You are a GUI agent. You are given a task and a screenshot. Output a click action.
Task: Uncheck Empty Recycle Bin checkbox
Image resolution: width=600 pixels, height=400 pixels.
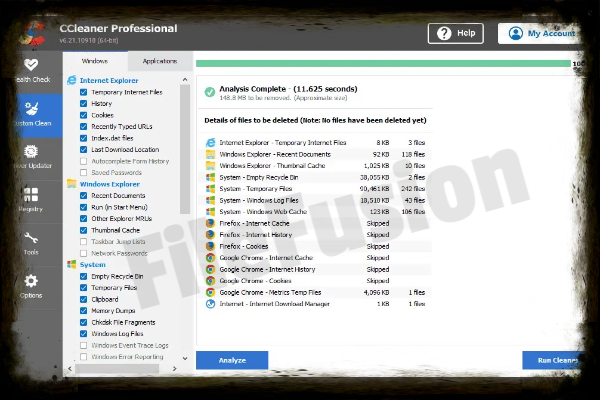[x=83, y=276]
